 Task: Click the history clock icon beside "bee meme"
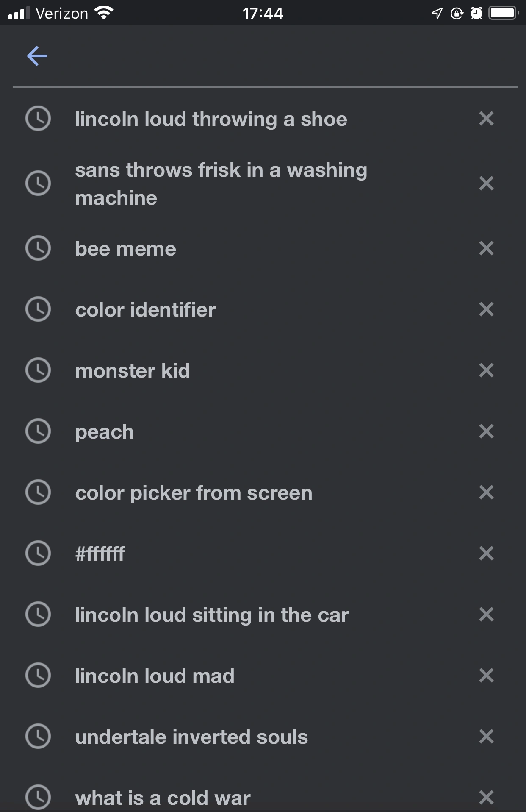pos(39,249)
